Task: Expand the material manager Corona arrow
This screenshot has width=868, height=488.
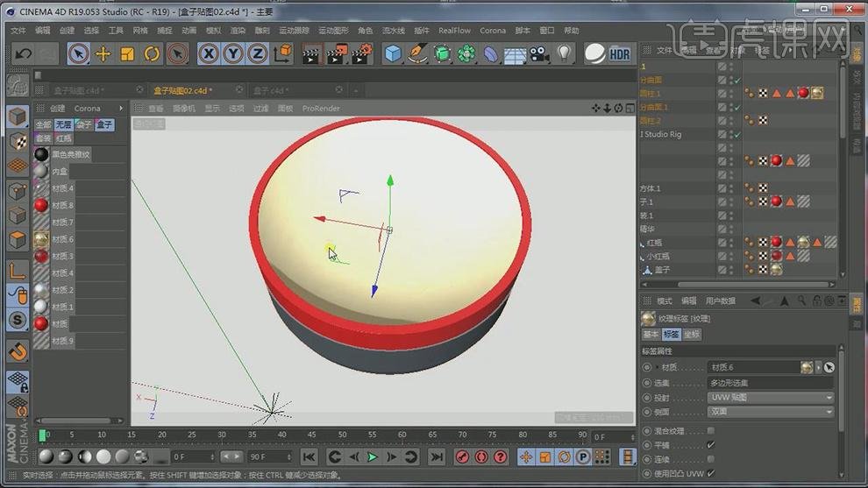Action: (121, 109)
